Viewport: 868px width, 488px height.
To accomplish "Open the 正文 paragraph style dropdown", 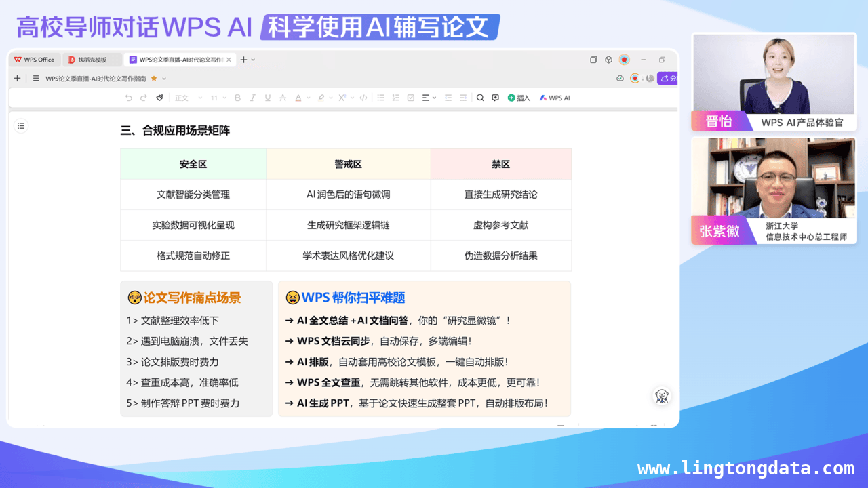I will coord(189,98).
